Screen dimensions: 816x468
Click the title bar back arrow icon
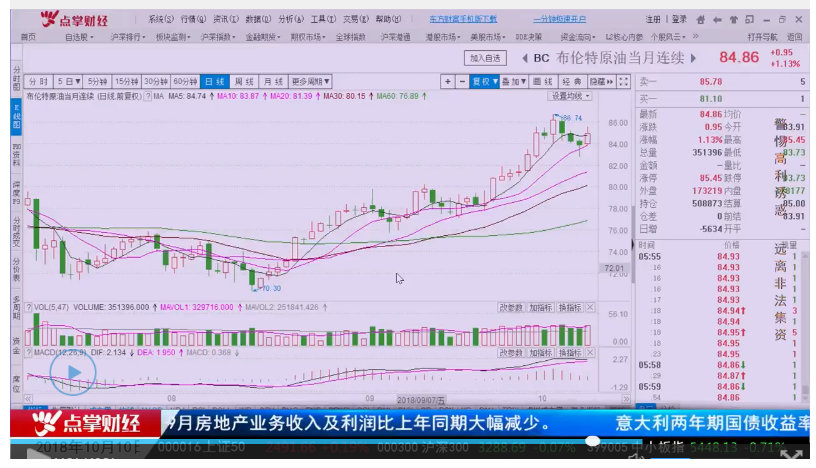pyautogui.click(x=717, y=20)
